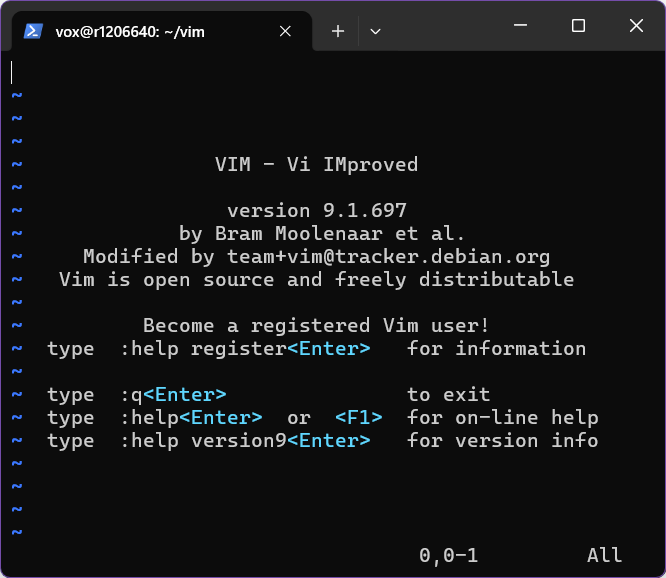
Task: Click 'Vim is open source and freely distributable'
Action: [x=316, y=280]
